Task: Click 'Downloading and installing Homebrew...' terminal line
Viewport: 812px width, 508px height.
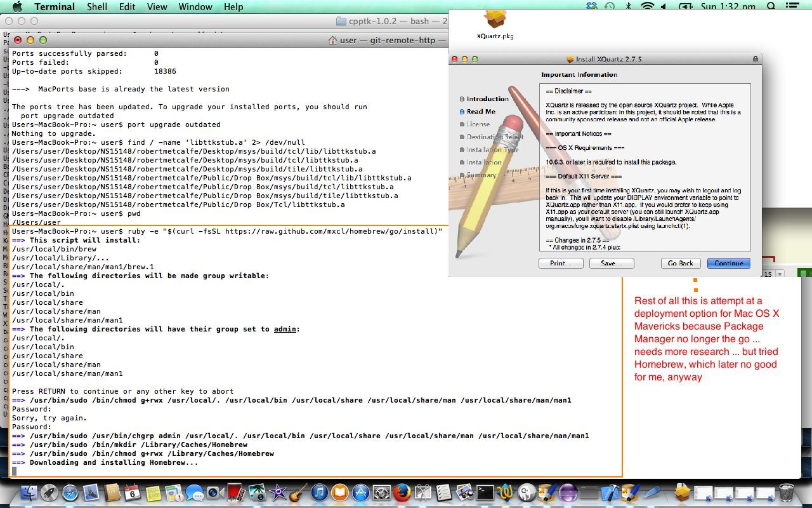Action: pos(105,463)
